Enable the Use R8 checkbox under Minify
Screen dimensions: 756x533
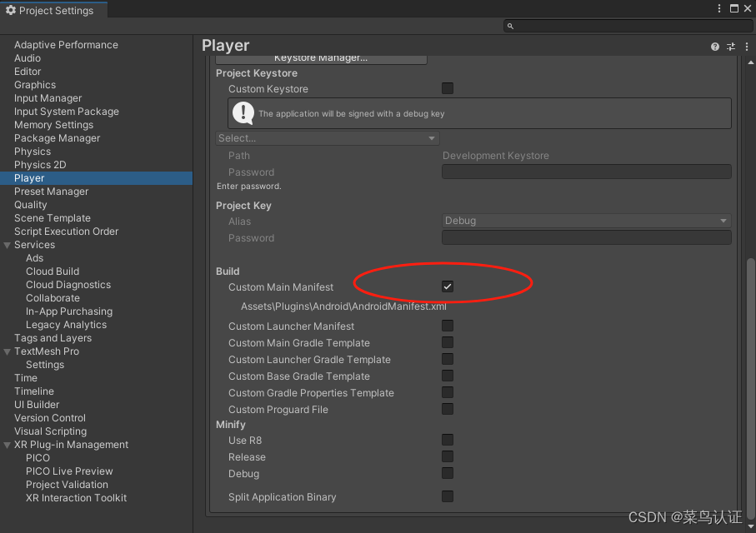coord(448,440)
